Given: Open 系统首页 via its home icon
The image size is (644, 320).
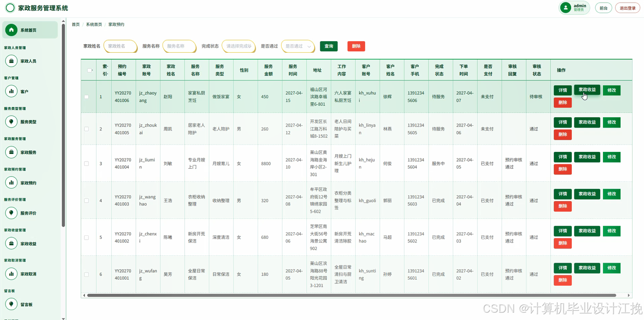Looking at the screenshot, I should 11,30.
